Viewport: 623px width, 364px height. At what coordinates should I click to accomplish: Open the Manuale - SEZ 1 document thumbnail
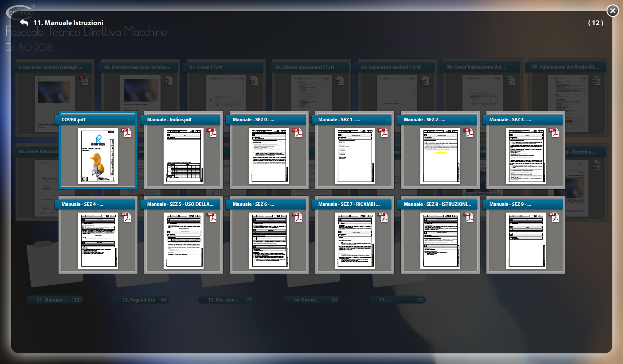click(354, 156)
